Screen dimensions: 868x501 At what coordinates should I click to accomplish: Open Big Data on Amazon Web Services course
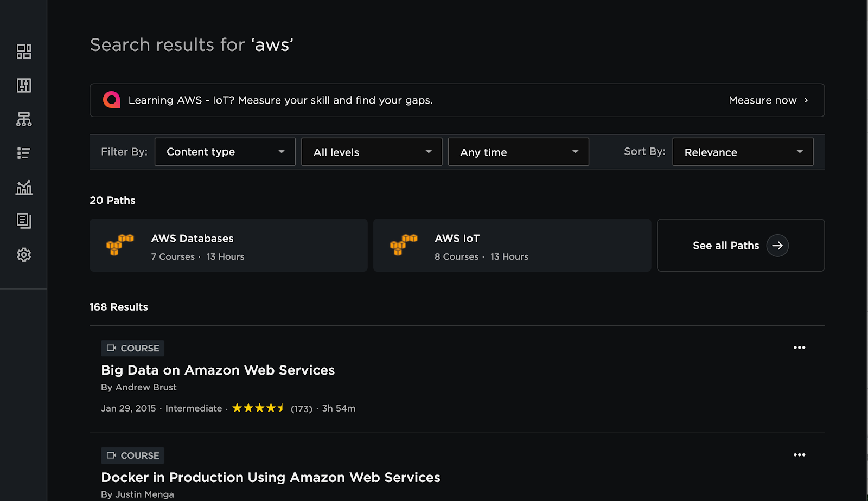coord(218,370)
